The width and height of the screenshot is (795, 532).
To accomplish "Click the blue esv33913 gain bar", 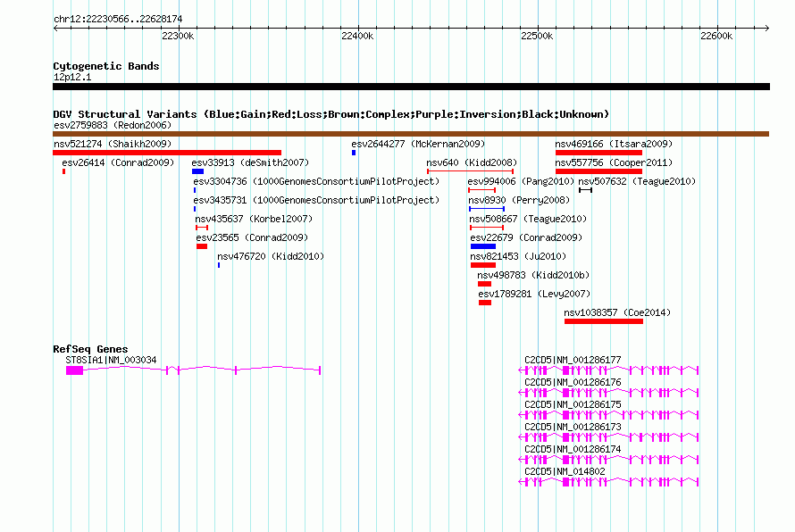I will point(197,171).
